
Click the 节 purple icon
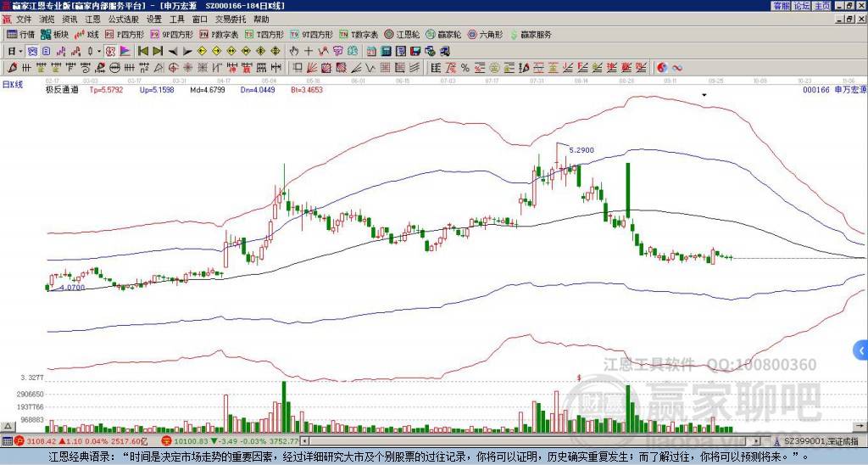click(337, 52)
